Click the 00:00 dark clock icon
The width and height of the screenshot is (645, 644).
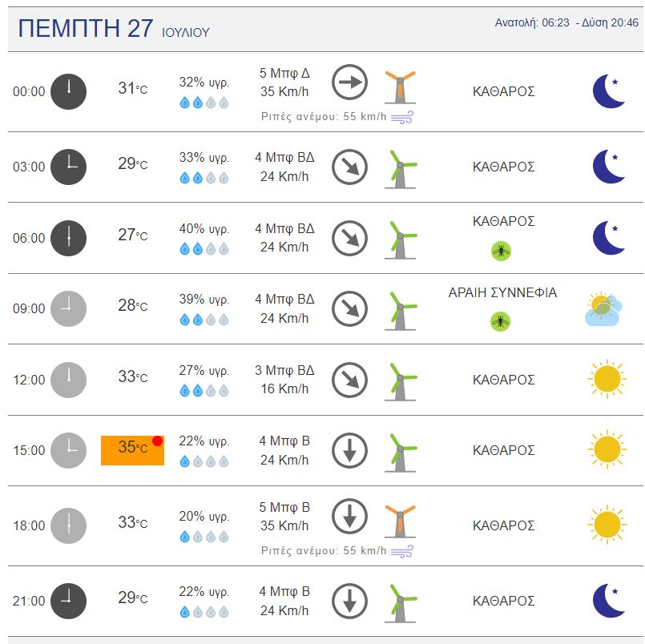tap(68, 91)
